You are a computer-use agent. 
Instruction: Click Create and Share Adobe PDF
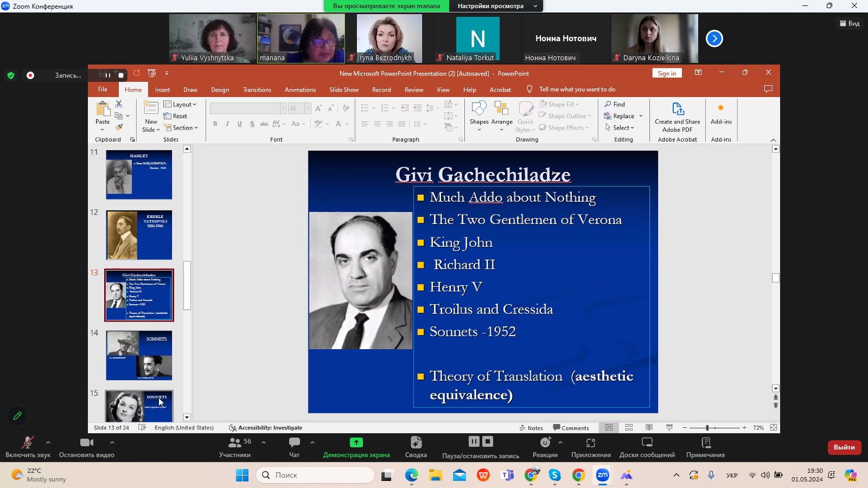677,117
